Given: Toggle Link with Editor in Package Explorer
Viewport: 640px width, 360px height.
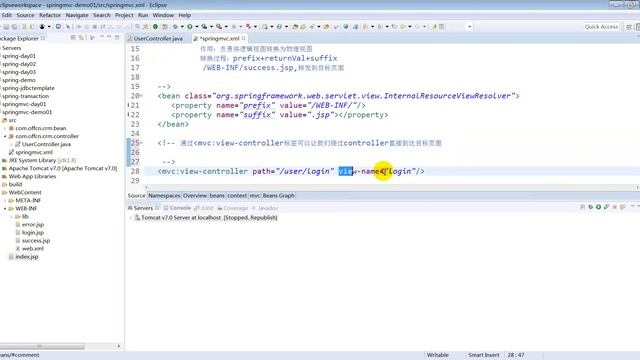Looking at the screenshot, I should [x=81, y=38].
